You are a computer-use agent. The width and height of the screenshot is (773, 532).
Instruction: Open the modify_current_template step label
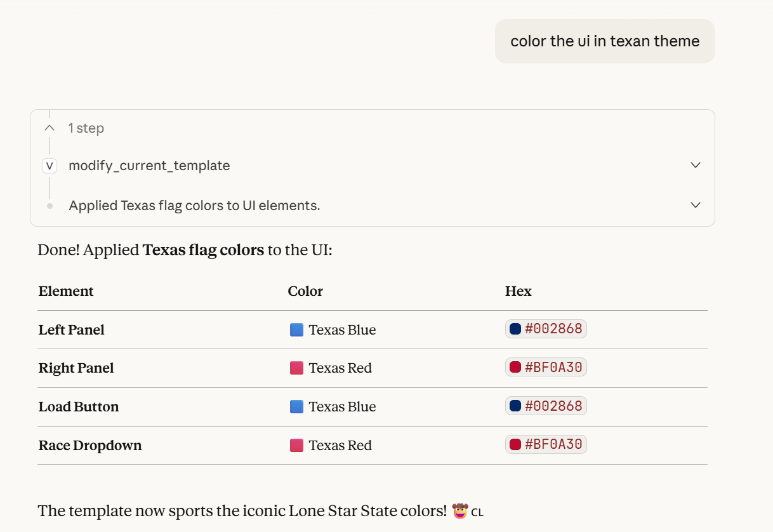tap(149, 166)
